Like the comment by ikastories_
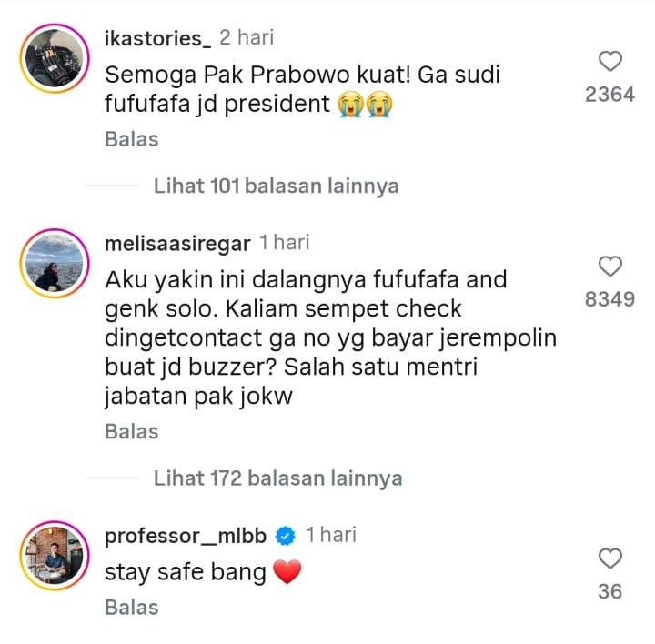This screenshot has height=644, width=655. coord(610,61)
